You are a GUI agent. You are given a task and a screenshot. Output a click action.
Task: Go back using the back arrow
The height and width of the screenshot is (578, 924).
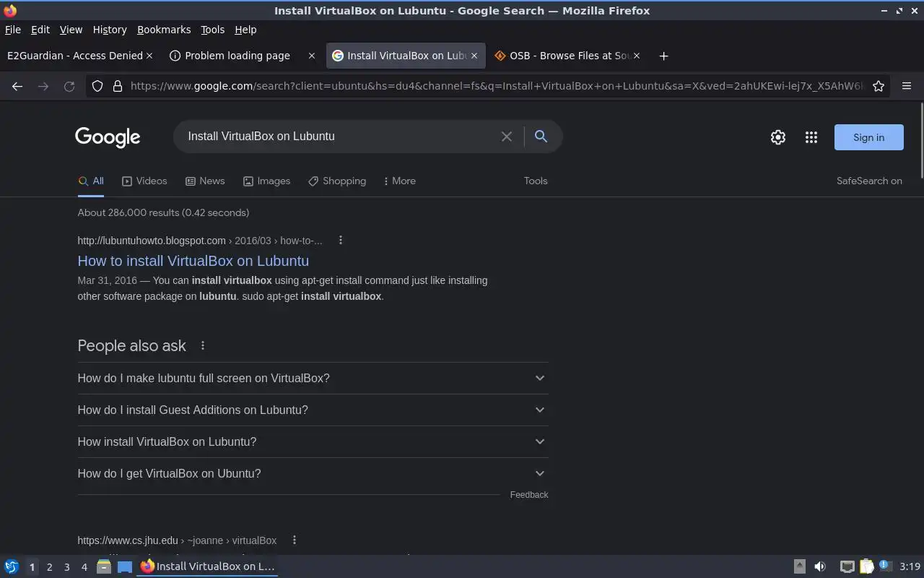pos(17,86)
